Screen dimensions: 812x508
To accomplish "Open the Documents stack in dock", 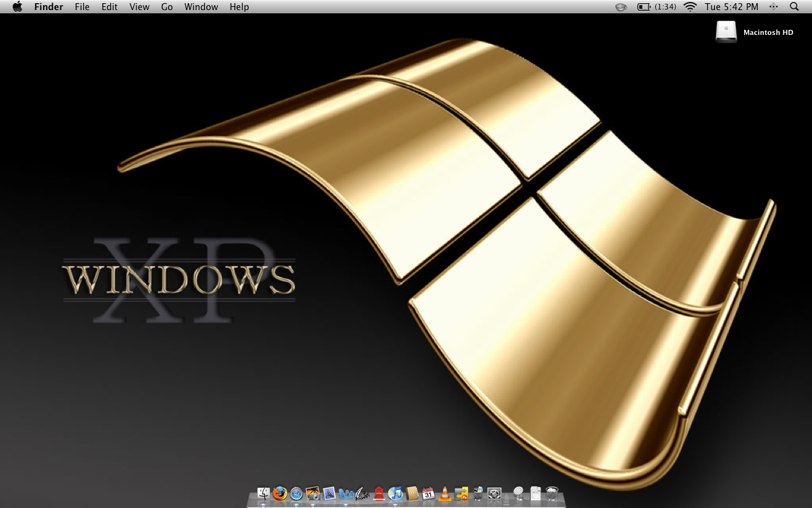I will coord(535,493).
